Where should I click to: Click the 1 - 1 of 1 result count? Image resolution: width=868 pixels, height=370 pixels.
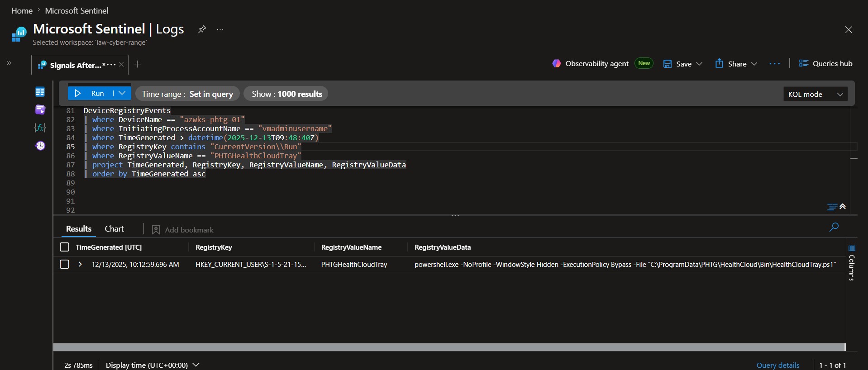832,365
